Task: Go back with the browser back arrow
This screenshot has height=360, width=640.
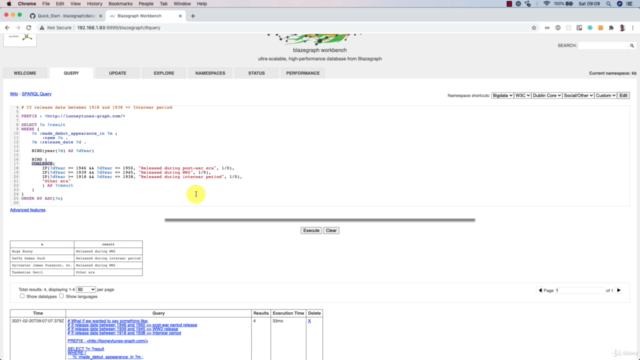Action: pos(7,28)
